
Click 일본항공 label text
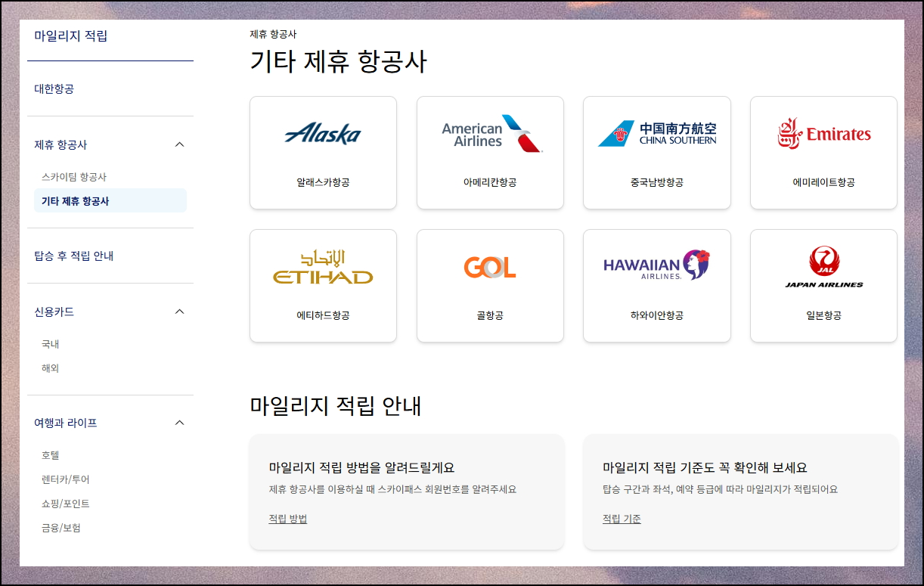pyautogui.click(x=824, y=315)
